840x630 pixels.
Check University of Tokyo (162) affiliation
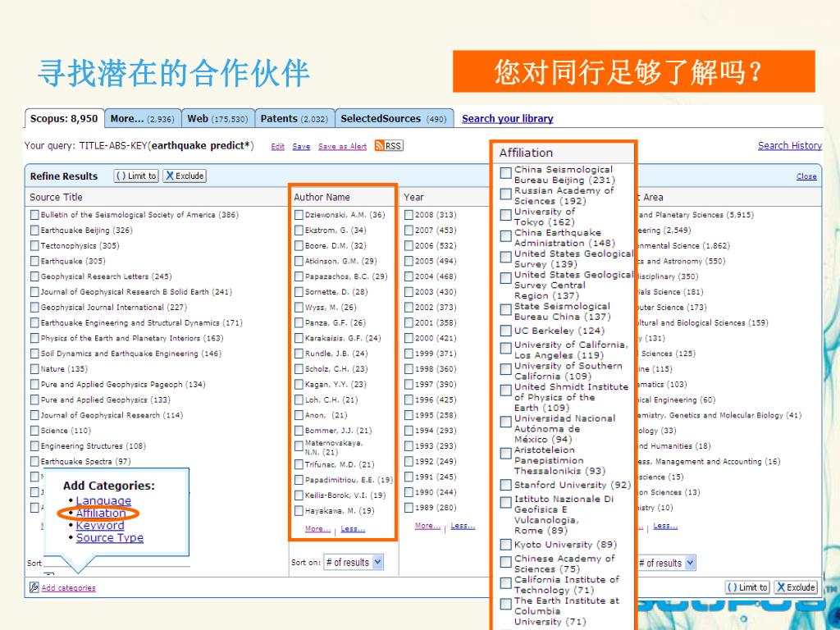505,215
